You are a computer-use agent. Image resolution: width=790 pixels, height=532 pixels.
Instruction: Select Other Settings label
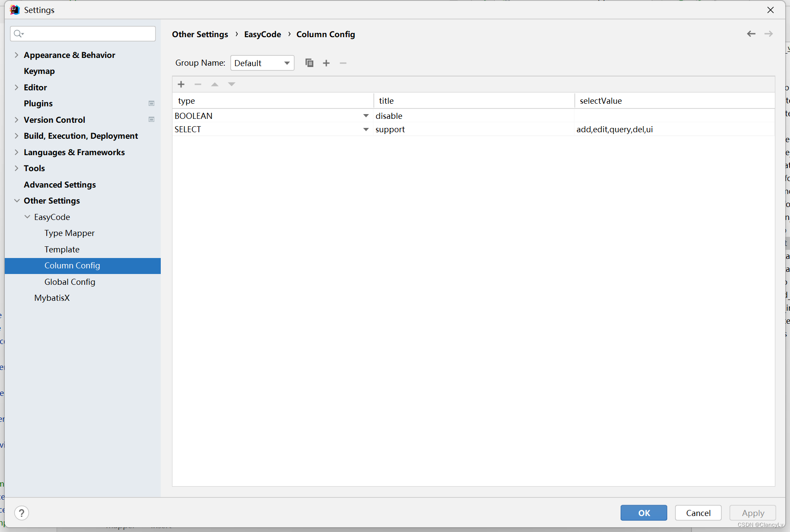pos(52,201)
